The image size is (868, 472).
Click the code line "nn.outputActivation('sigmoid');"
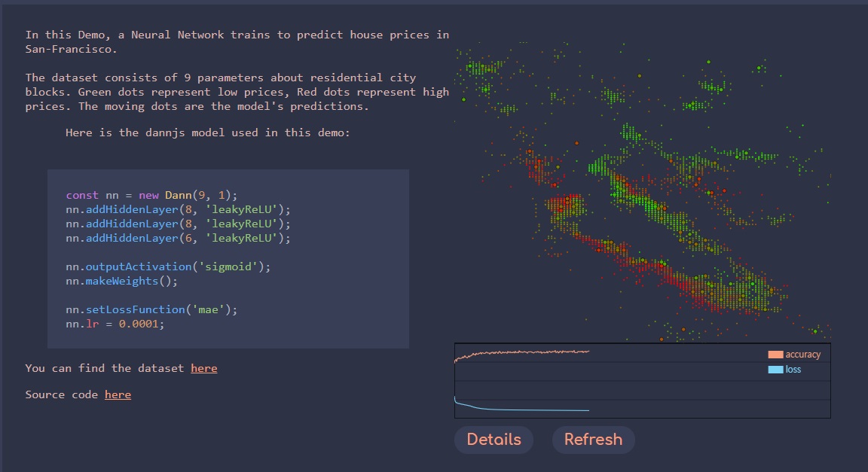pyautogui.click(x=168, y=267)
